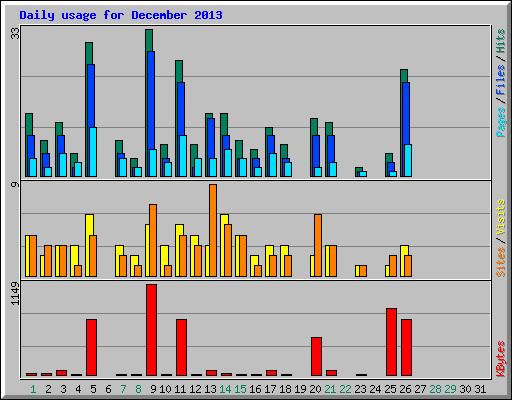Click day label '23' on the x-axis
512x400 pixels.
[x=360, y=389]
